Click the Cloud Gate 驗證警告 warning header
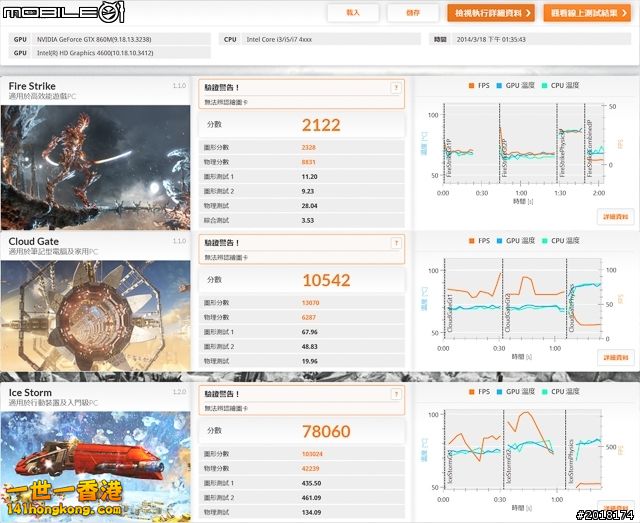Viewport: 640px width, 523px height. (222, 243)
